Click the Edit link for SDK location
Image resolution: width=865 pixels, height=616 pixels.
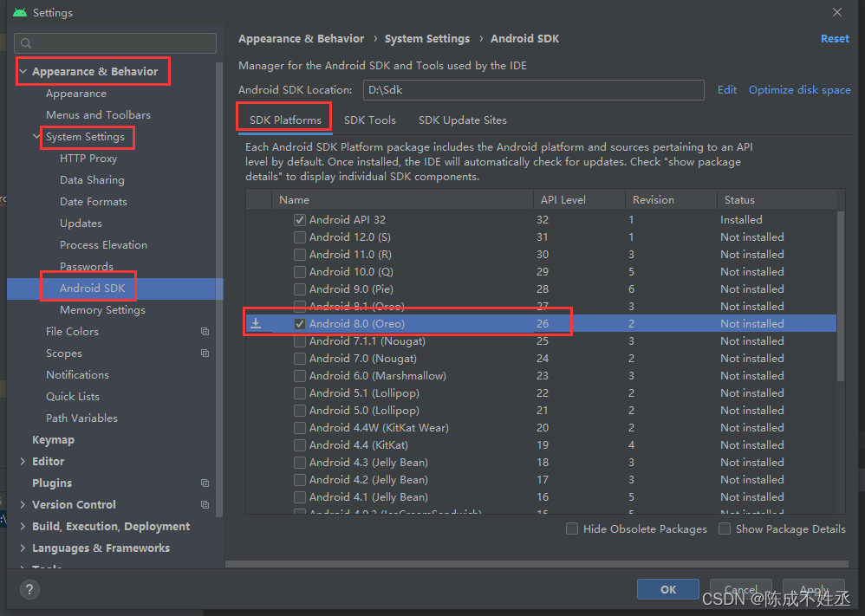(726, 90)
